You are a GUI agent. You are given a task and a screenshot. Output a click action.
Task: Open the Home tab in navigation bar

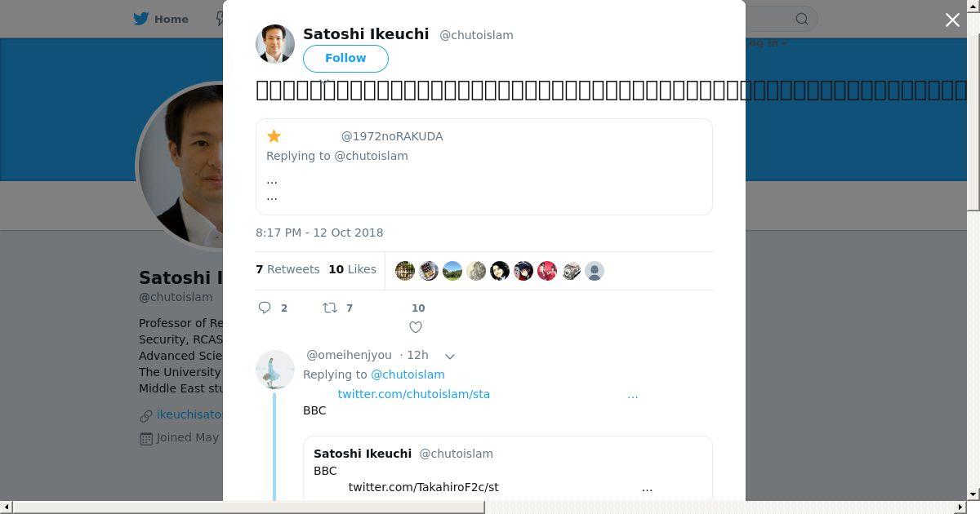(x=171, y=19)
